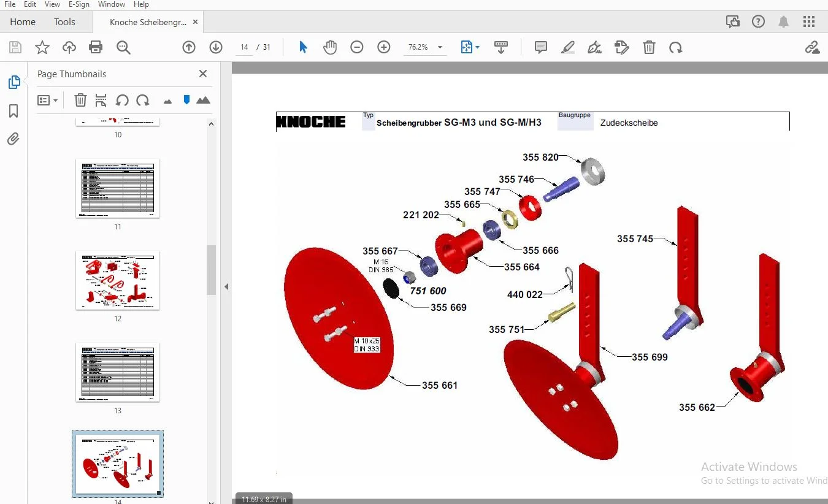Click part number 355 662 label
Screen dimensions: 828x504
point(697,407)
